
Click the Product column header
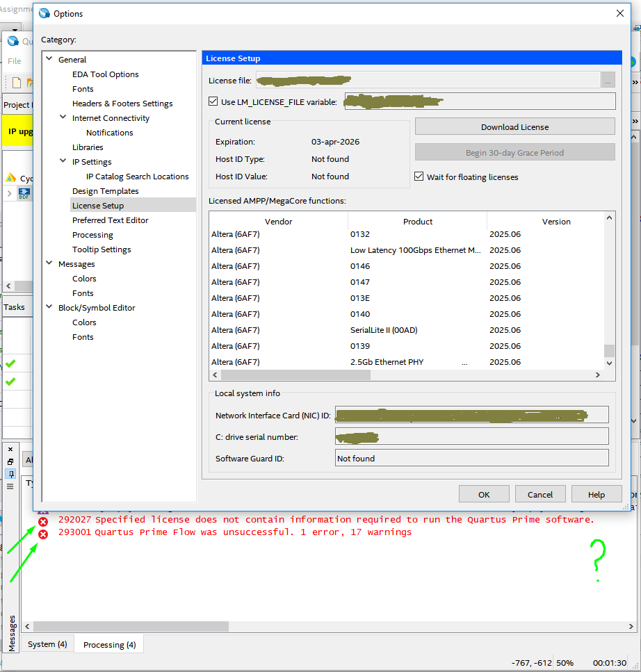click(x=418, y=221)
